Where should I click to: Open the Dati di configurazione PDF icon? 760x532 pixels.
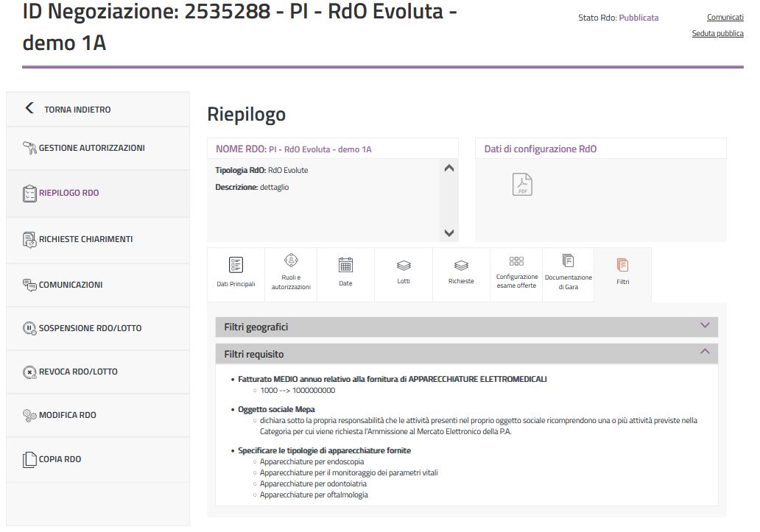coord(522,184)
